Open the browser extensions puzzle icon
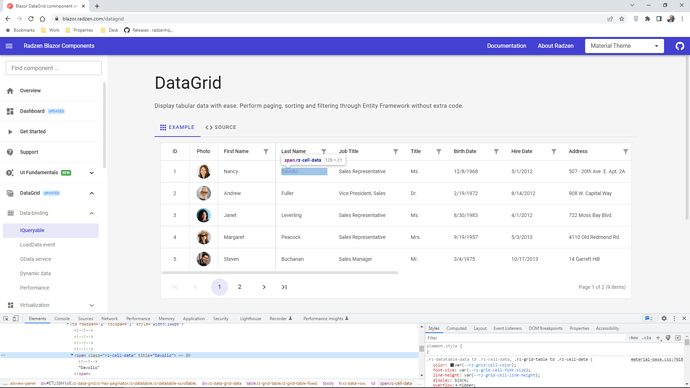Screen dimensions: 690x388 point(647,19)
